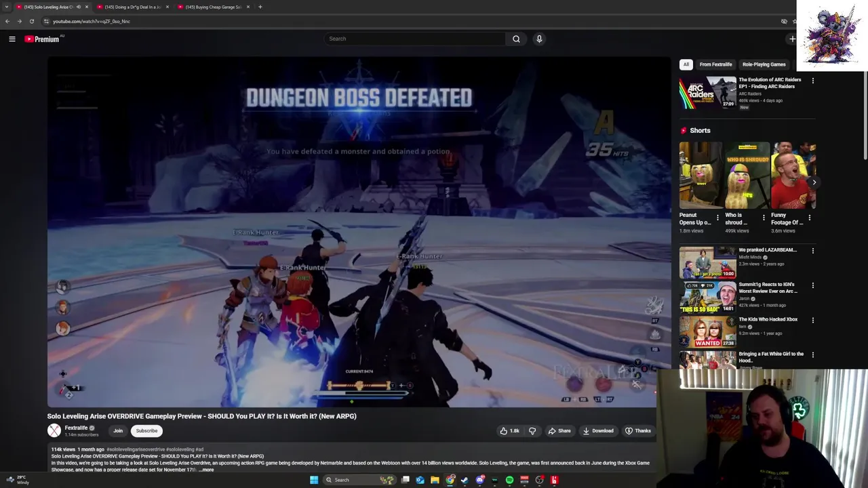Send Thanks to the creator
Viewport: 868px width, 488px height.
[638, 430]
